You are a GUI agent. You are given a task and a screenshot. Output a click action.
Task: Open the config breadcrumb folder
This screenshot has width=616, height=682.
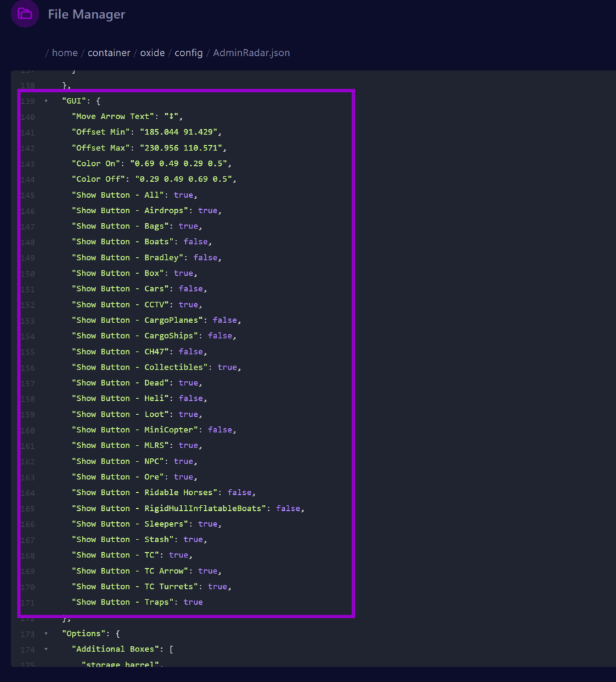click(188, 53)
